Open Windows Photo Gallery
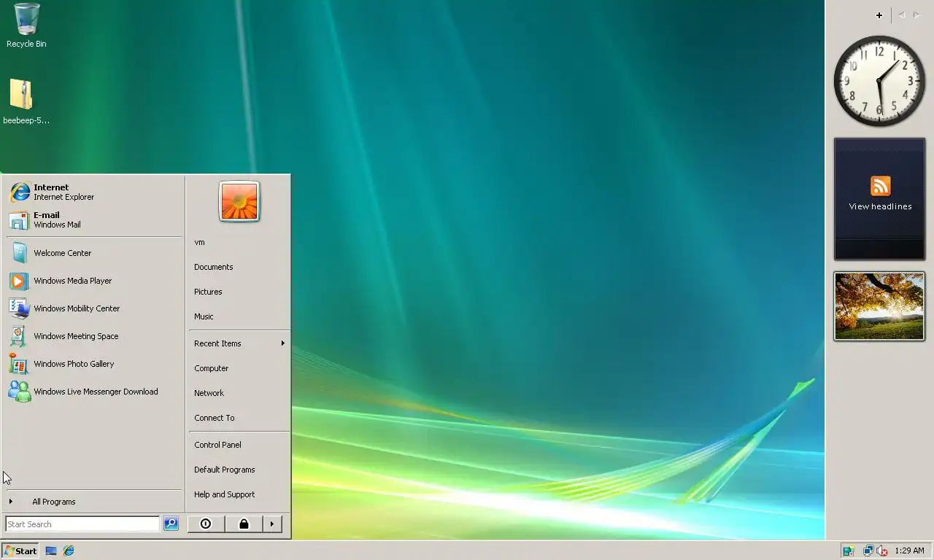The width and height of the screenshot is (934, 560). (x=93, y=364)
